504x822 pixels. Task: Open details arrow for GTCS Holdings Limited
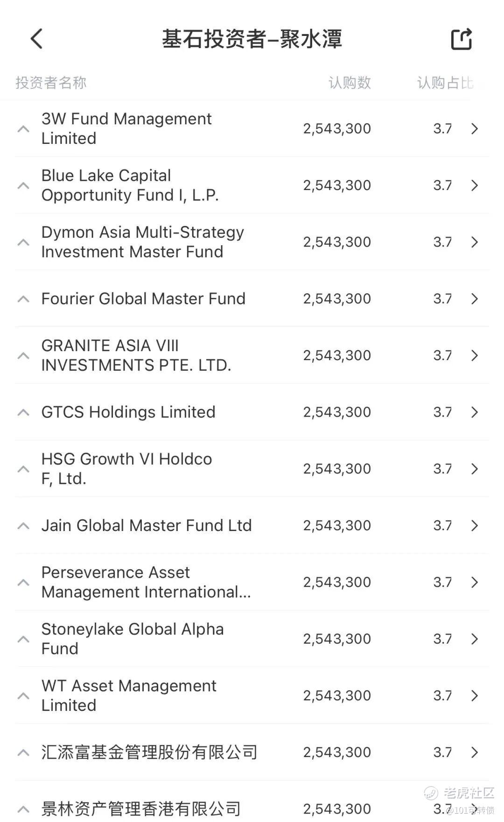475,412
